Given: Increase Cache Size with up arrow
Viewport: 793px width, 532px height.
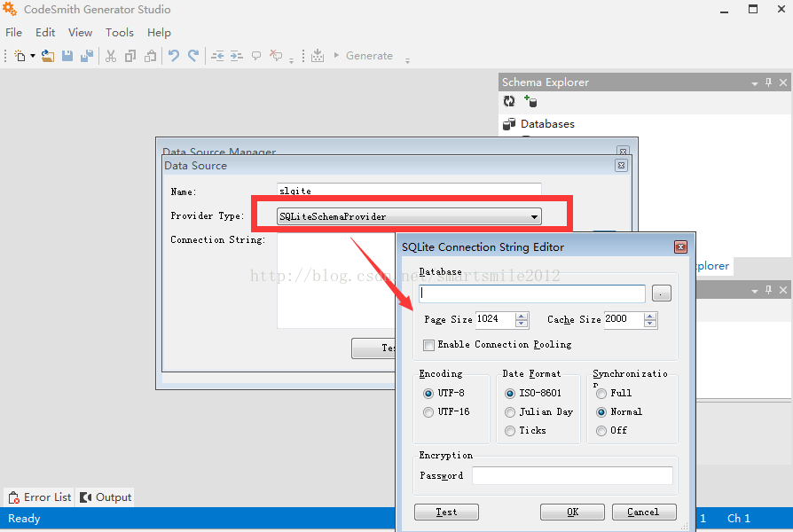Looking at the screenshot, I should tap(650, 316).
